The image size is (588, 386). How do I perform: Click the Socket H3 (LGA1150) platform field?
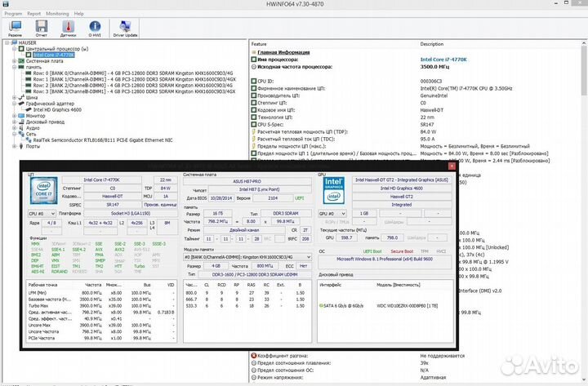click(131, 214)
